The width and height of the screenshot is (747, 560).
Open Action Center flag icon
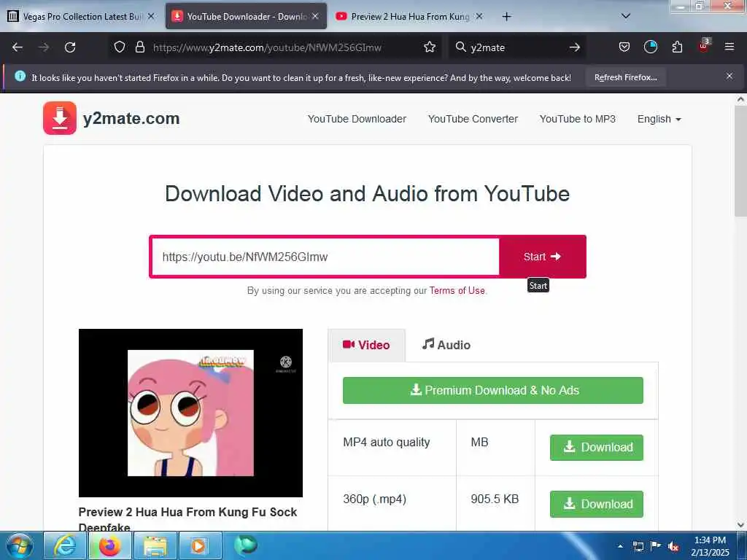click(x=656, y=545)
